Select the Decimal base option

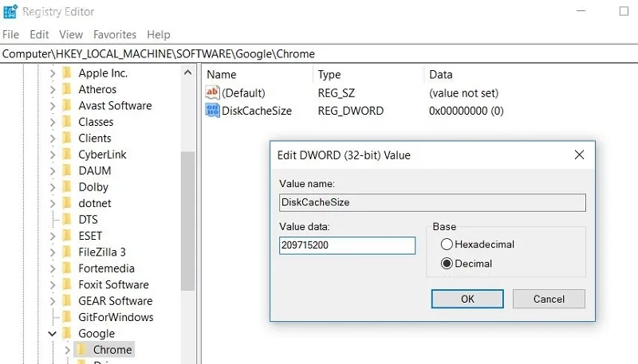coord(447,264)
